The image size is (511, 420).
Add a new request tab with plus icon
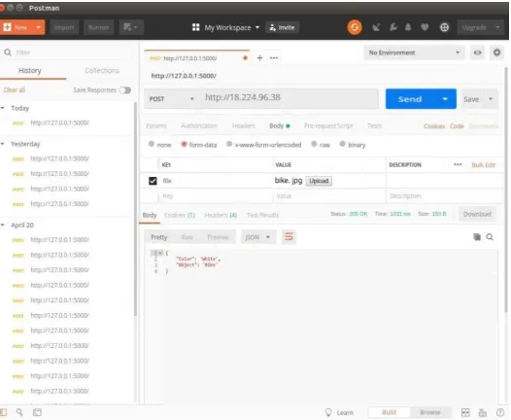coord(259,58)
